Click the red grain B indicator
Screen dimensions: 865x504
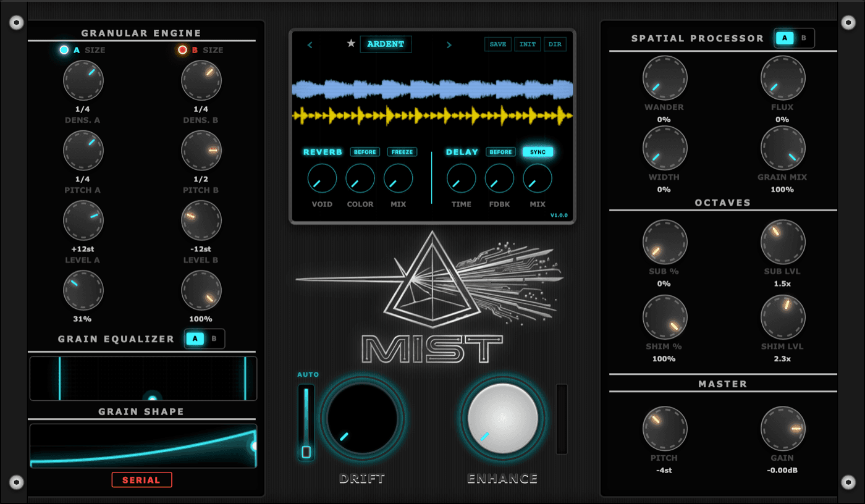[x=182, y=50]
